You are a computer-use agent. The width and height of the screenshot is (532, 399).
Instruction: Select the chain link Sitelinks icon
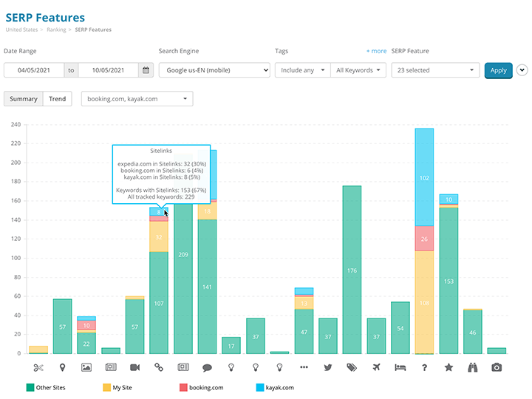click(x=159, y=367)
